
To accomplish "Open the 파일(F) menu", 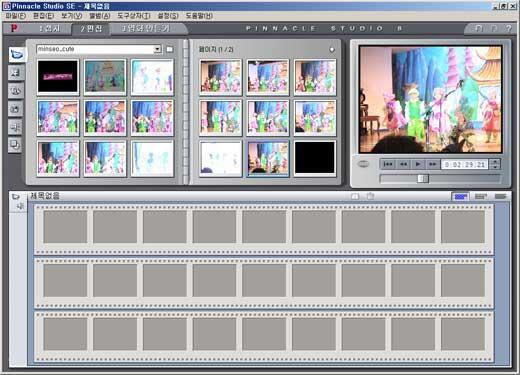I will 15,16.
